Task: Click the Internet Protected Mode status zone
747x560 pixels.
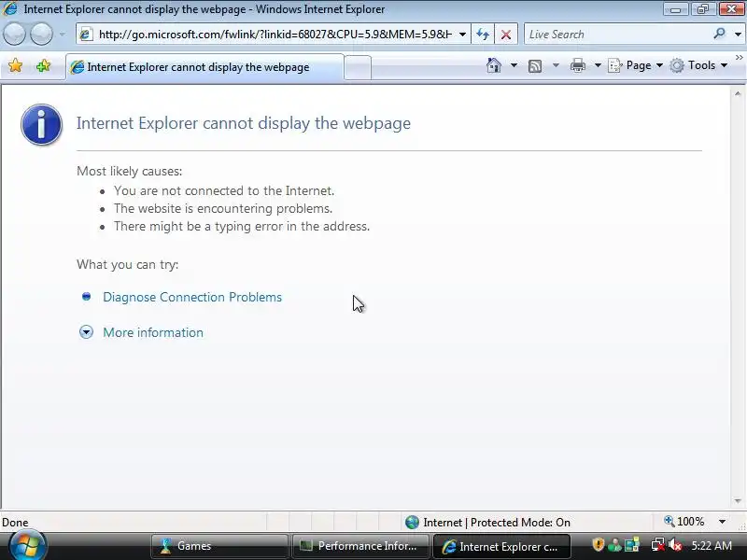Action: click(x=487, y=523)
